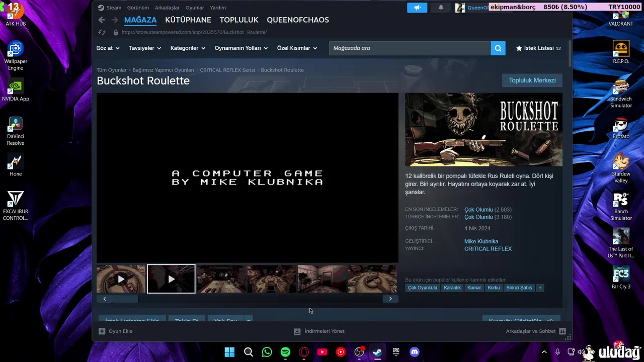The width and height of the screenshot is (644, 362).
Task: Click the user avatar next to QueenOfChaos
Action: [460, 8]
